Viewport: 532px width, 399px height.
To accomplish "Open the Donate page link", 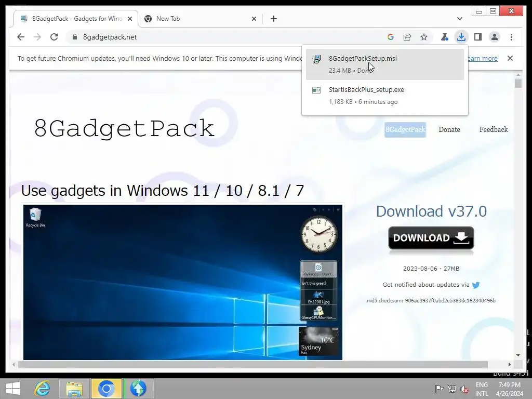I will click(x=449, y=129).
